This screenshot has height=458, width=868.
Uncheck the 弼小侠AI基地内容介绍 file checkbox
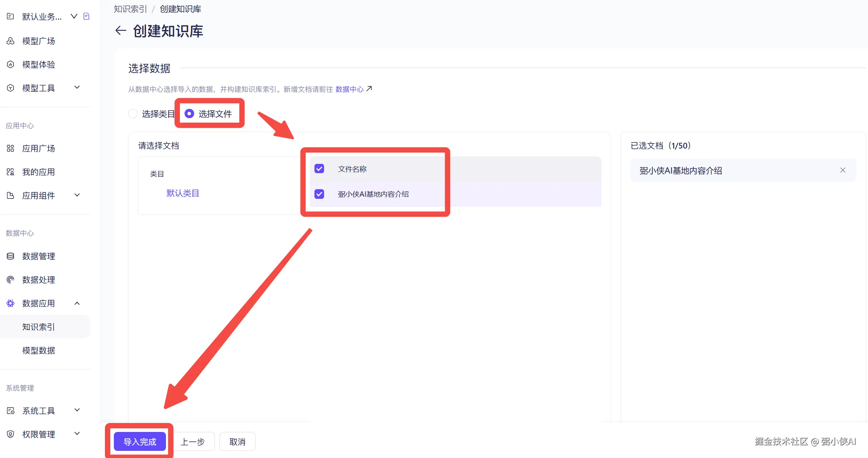(x=319, y=194)
